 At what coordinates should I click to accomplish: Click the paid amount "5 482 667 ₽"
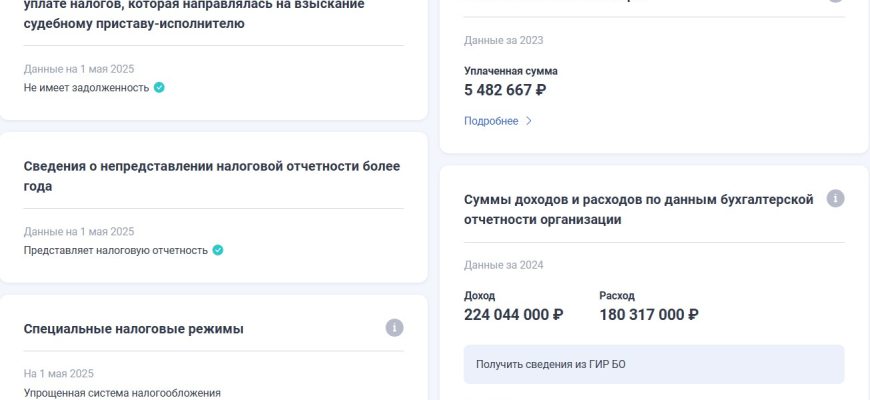(x=505, y=90)
